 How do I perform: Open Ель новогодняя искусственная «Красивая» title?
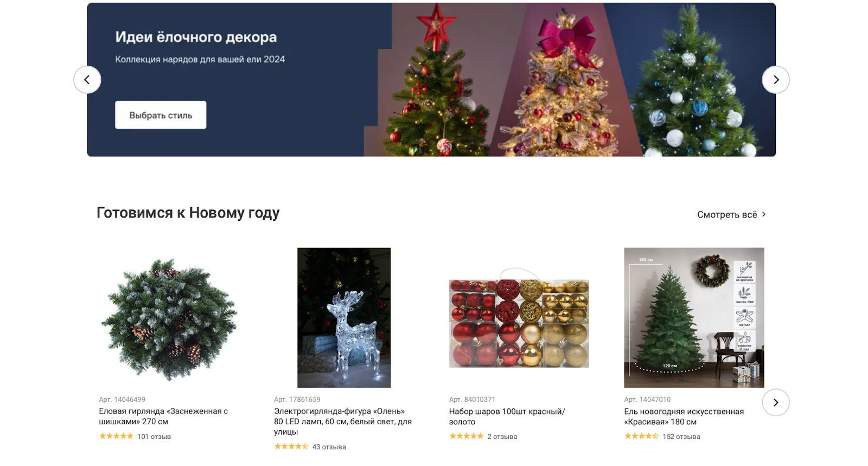click(x=684, y=416)
